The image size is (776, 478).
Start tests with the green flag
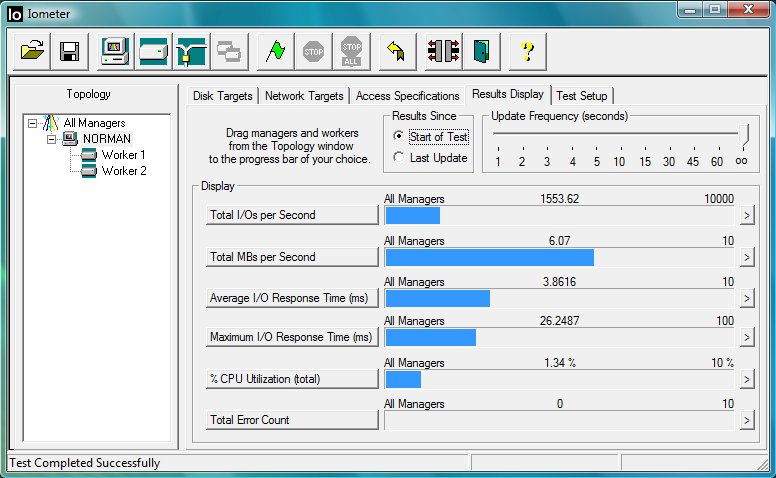coord(275,51)
